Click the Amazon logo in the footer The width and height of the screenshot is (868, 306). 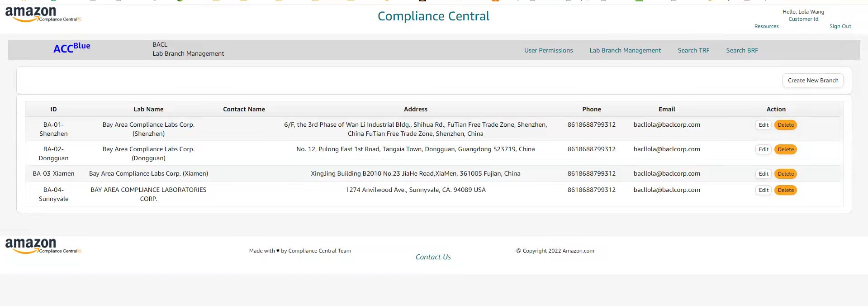pyautogui.click(x=43, y=246)
